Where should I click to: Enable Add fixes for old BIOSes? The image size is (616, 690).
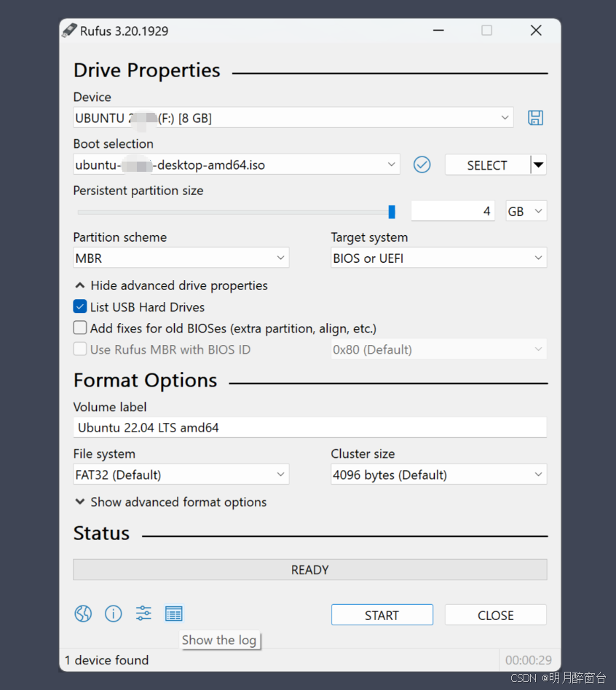click(x=79, y=328)
